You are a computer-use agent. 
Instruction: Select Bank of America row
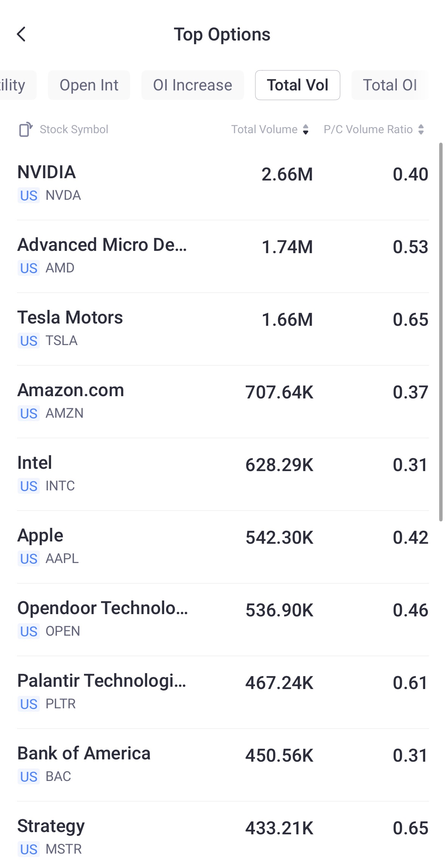[x=223, y=764]
